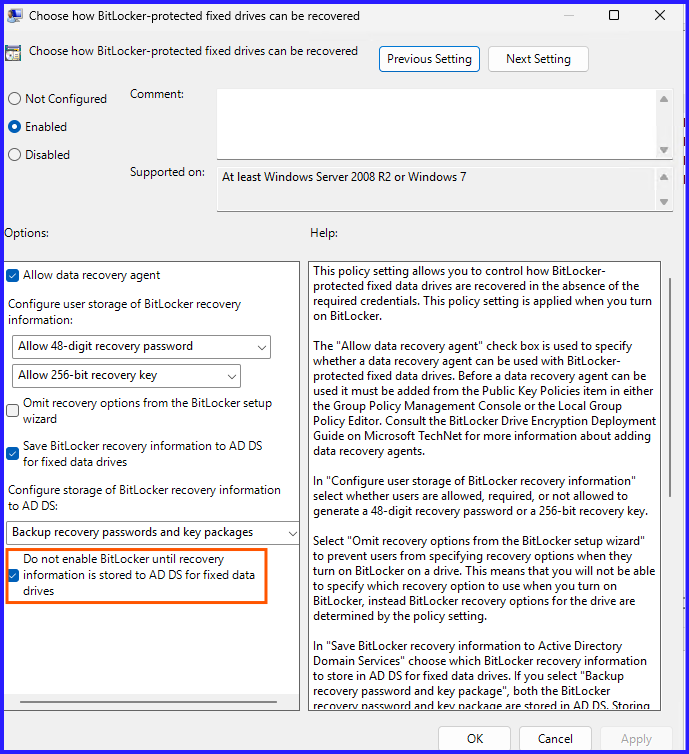Screen dimensions: 689x754
Task: Maximize the policy dialog window
Action: tap(614, 16)
